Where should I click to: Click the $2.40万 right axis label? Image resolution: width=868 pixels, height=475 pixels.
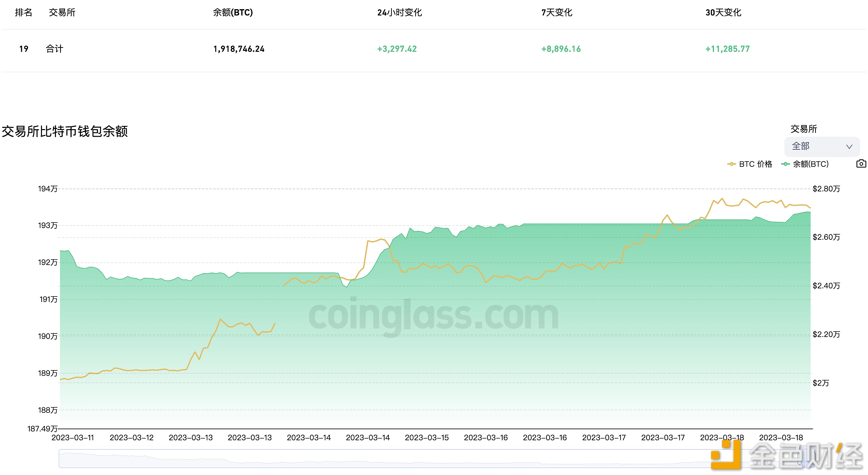point(826,286)
